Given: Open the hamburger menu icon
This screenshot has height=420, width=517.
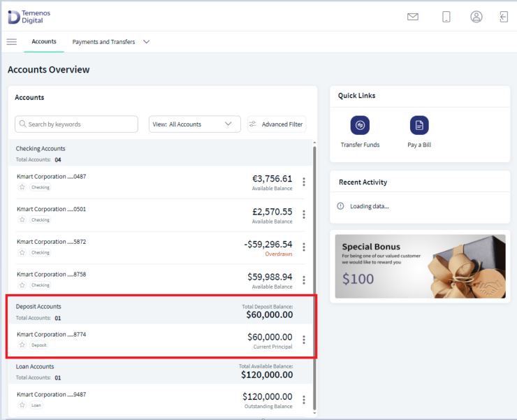Looking at the screenshot, I should pos(12,41).
